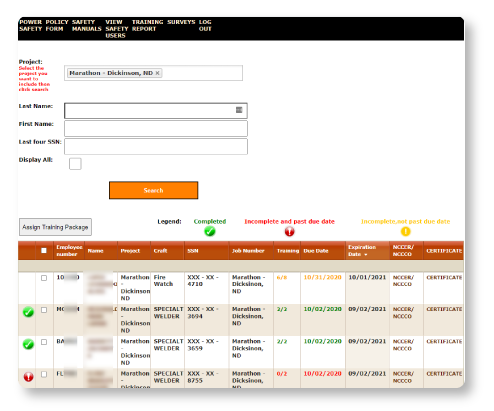Open 2/2 training link for SSN 3659
494x411 pixels.
click(282, 342)
